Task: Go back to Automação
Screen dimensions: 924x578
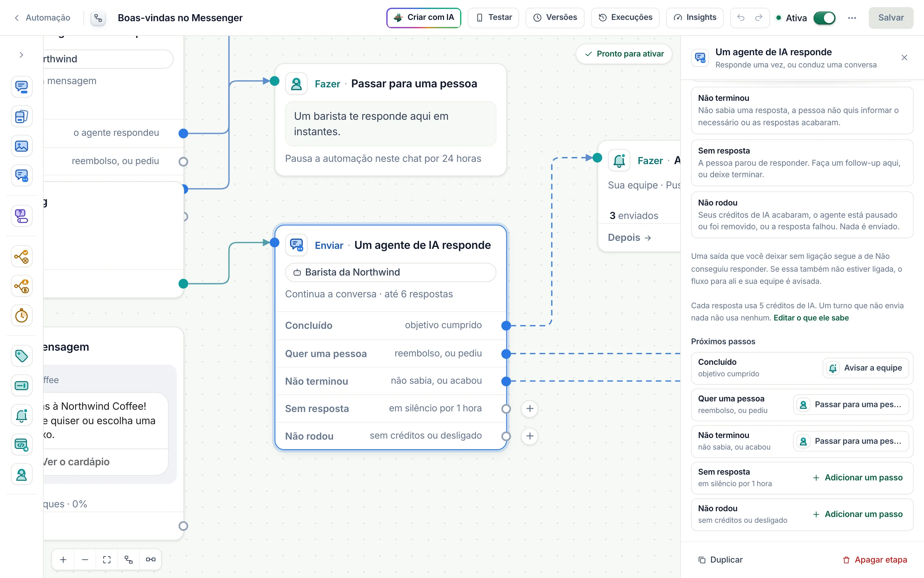Action: tap(42, 18)
